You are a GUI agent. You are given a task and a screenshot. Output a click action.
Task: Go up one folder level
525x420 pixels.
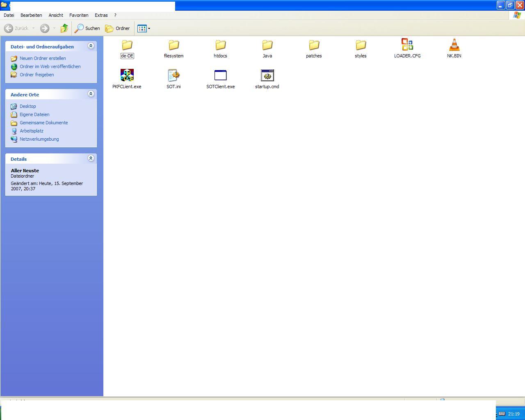(x=64, y=28)
